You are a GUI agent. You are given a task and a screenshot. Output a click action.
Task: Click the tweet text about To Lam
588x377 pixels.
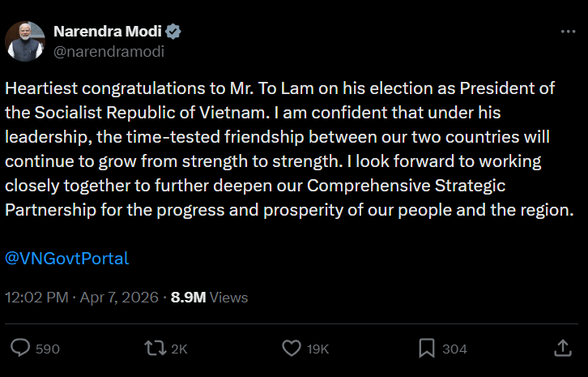coord(288,148)
